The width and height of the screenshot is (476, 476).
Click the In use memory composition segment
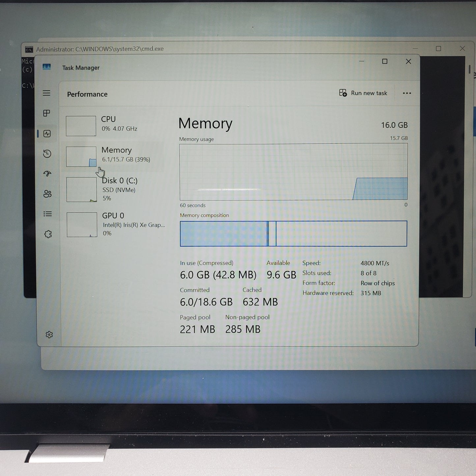[x=224, y=234]
